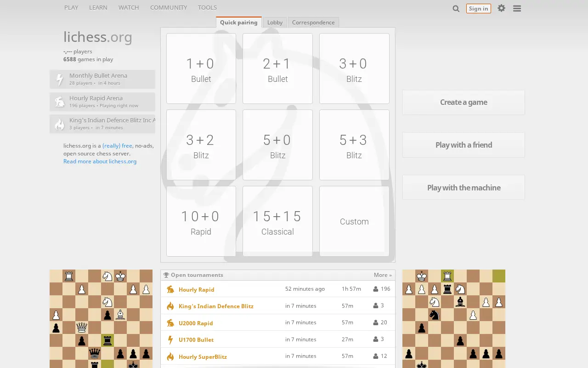This screenshot has width=588, height=368.
Task: Click the player count icon next to 20
Action: pos(376,322)
